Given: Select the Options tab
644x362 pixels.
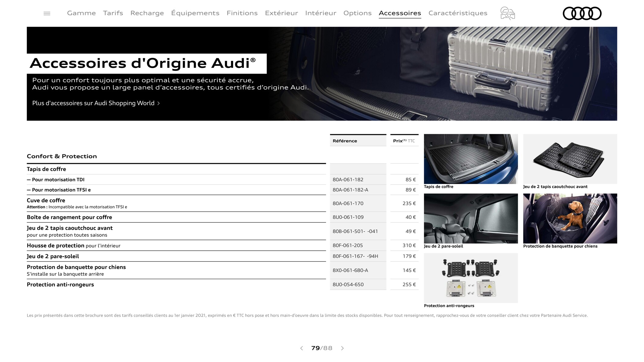Looking at the screenshot, I should click(357, 13).
